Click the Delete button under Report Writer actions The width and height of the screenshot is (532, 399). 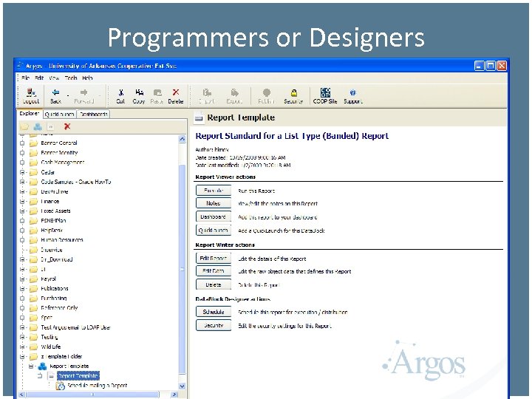[214, 284]
